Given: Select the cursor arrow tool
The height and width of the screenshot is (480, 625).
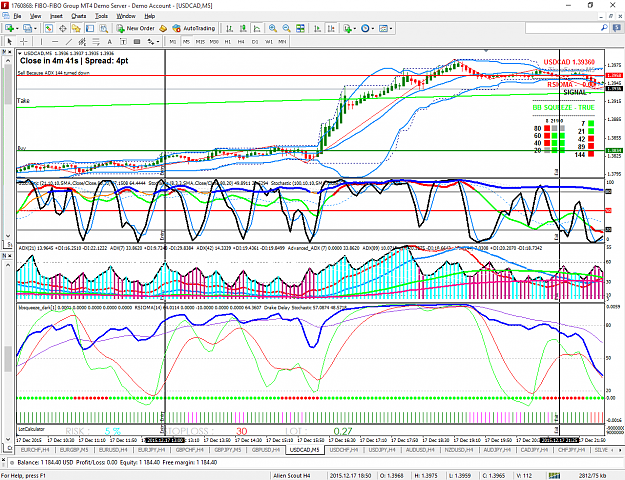Looking at the screenshot, I should pos(10,41).
